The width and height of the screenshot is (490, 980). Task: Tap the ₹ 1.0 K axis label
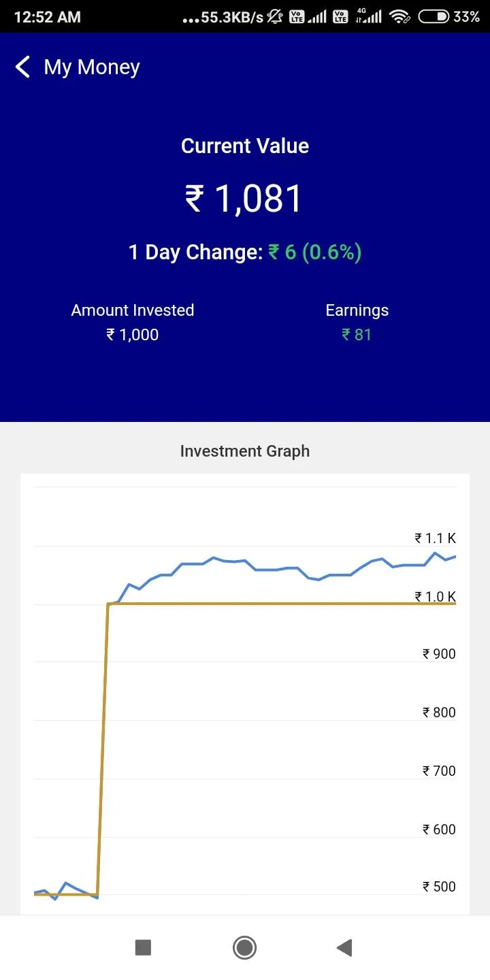click(x=435, y=597)
